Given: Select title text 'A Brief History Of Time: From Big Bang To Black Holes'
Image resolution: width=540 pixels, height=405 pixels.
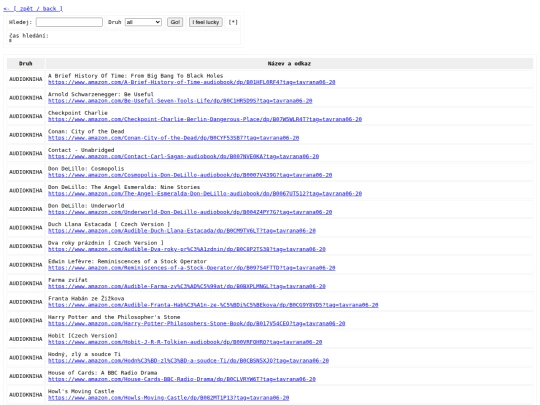Looking at the screenshot, I should coord(136,76).
